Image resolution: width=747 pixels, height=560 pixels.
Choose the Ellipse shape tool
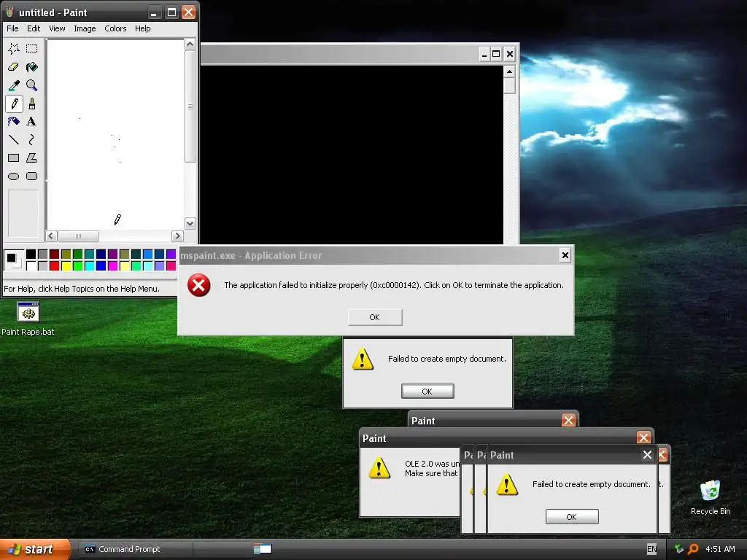13,176
